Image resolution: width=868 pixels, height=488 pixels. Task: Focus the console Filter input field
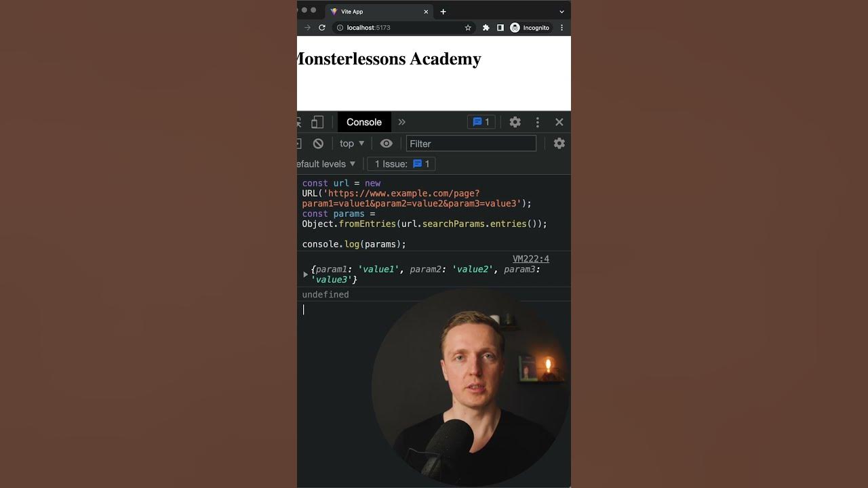click(x=471, y=144)
